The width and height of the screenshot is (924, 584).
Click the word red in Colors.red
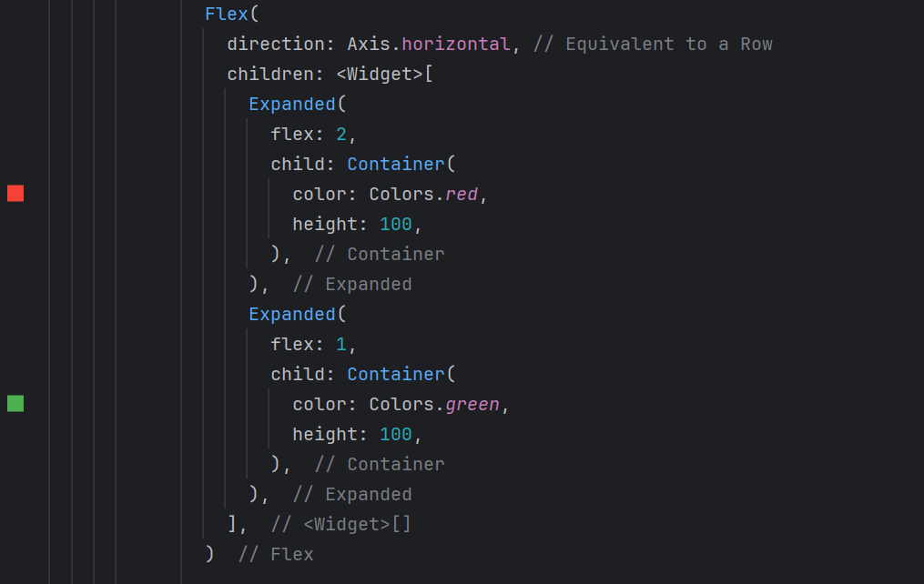click(462, 195)
